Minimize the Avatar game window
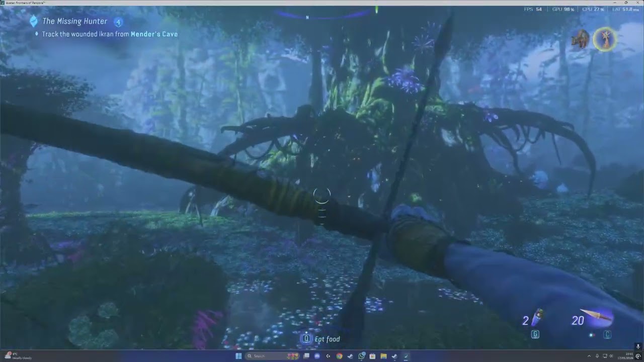Image resolution: width=644 pixels, height=362 pixels. (614, 3)
